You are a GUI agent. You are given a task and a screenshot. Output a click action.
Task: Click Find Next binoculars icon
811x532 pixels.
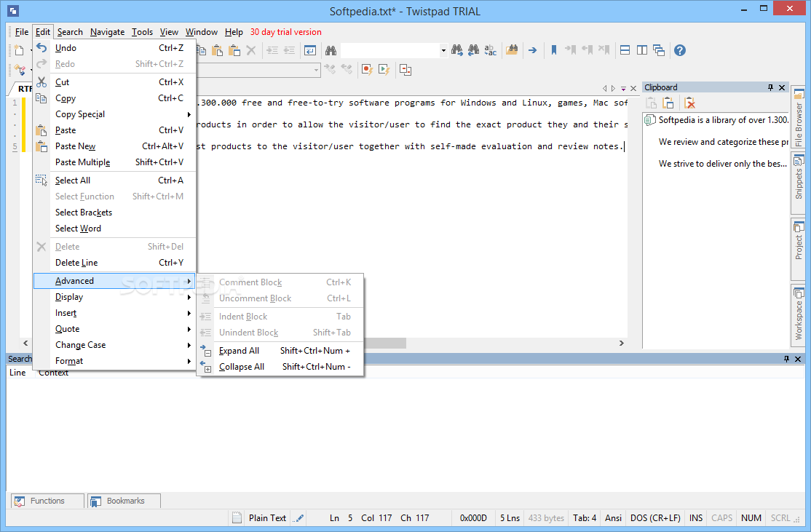pos(456,50)
